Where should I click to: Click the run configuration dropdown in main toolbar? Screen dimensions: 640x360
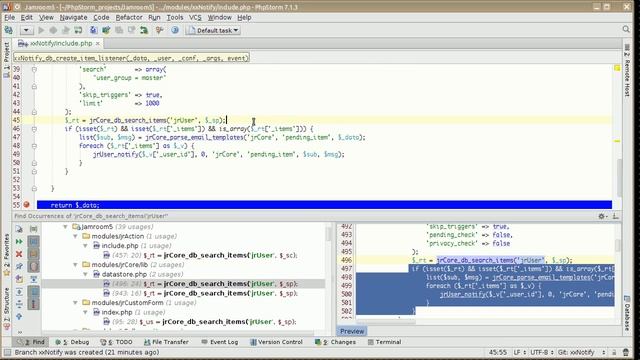(x=26, y=30)
